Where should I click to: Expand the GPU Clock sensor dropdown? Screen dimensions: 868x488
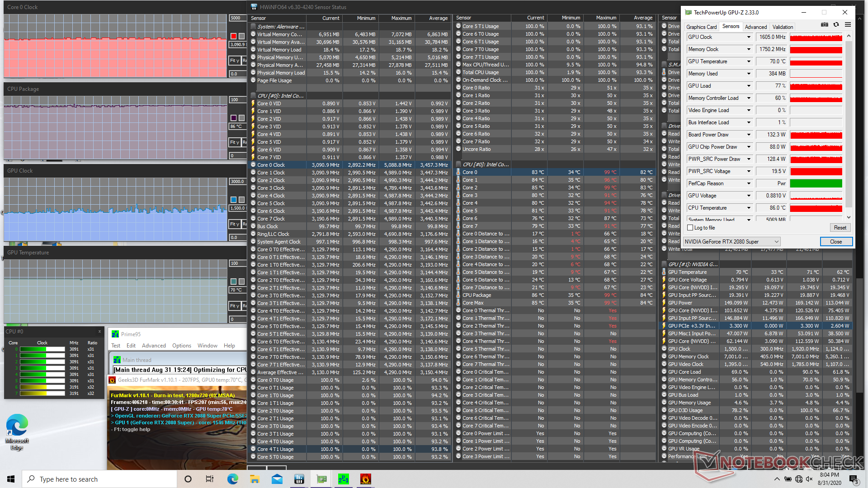click(749, 37)
